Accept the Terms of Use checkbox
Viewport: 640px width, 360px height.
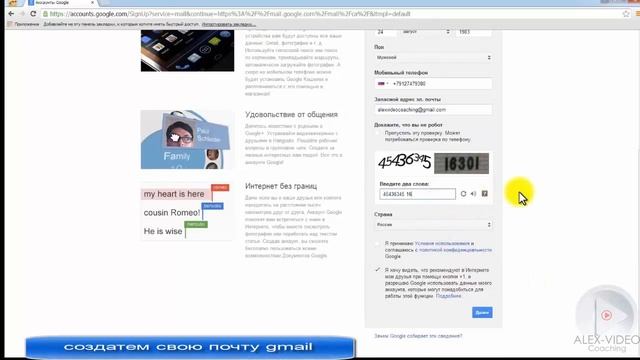coord(378,244)
